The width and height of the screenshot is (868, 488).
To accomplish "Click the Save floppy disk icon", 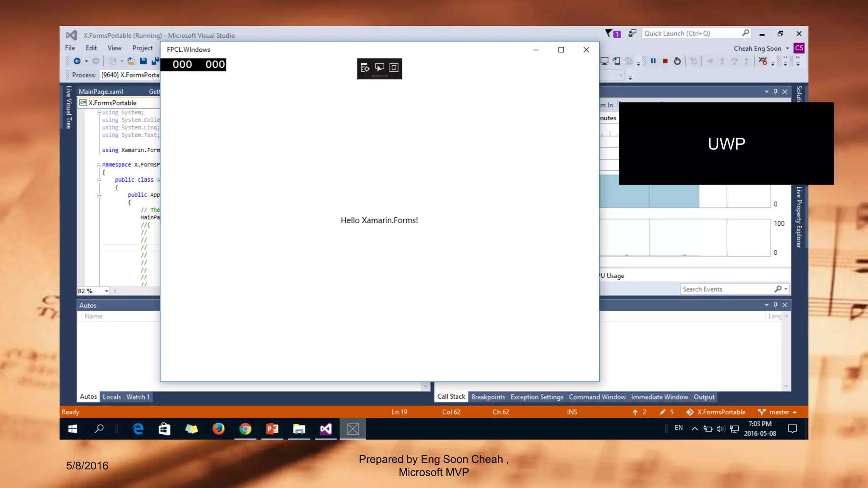I will pyautogui.click(x=143, y=61).
